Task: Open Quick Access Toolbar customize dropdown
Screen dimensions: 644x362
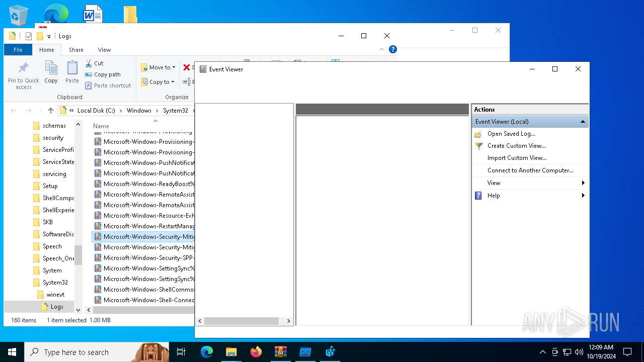Action: tap(49, 36)
